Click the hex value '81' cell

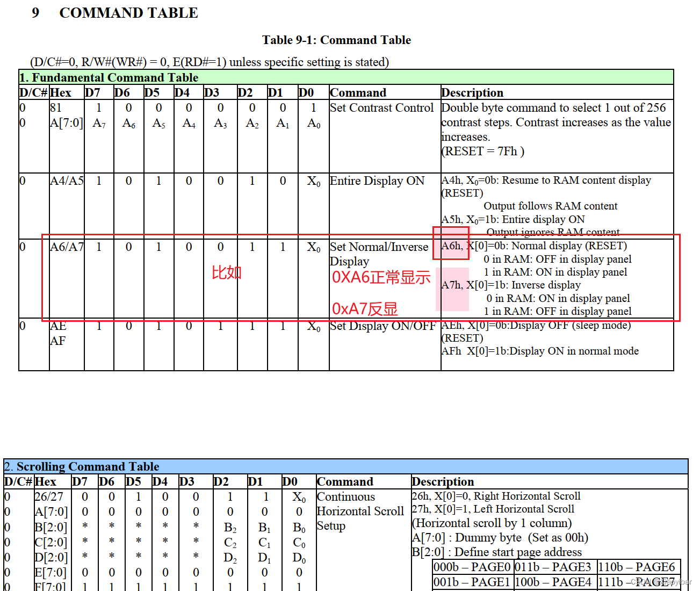pos(56,108)
